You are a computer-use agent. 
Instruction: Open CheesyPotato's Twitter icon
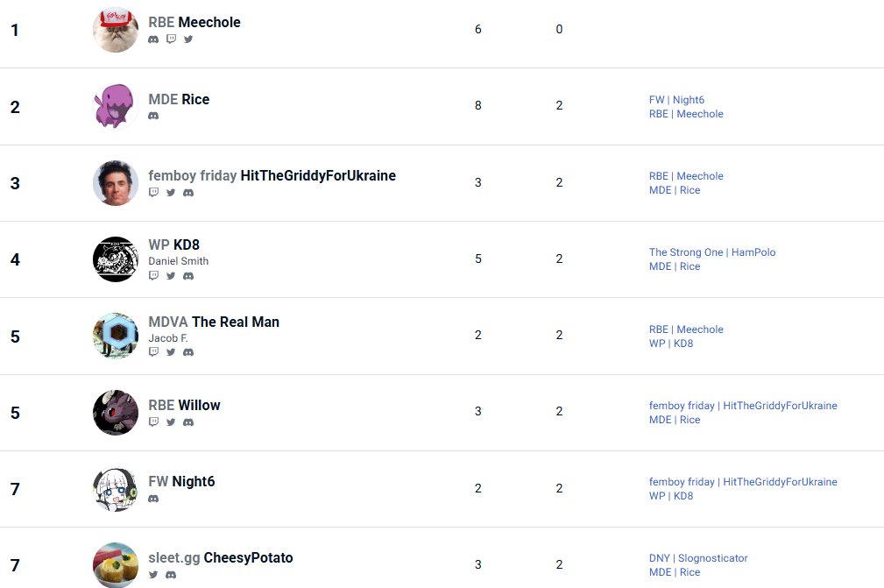point(153,575)
